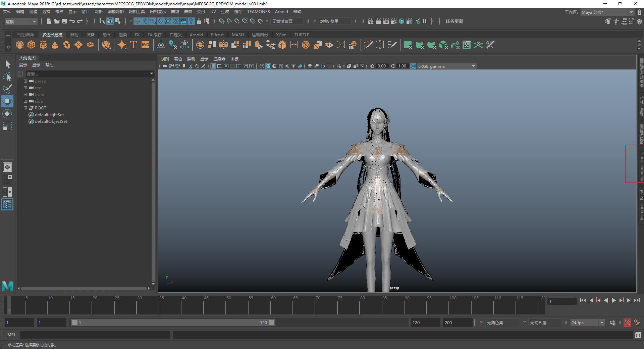The width and height of the screenshot is (644, 349).
Task: Create a polygon cube from the shelf
Action: (32, 45)
